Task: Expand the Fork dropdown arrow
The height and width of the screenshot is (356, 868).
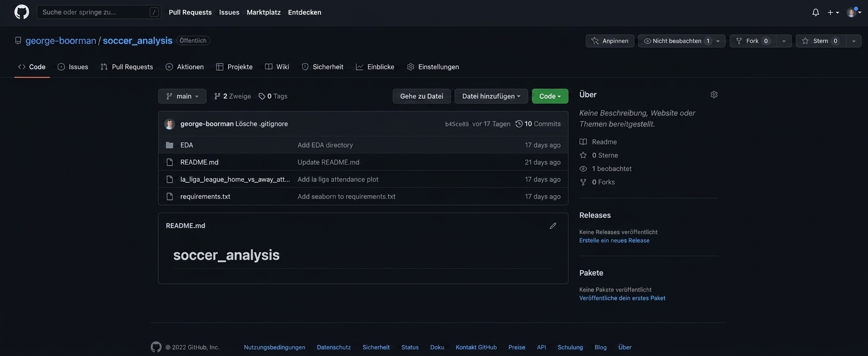Action: coord(784,41)
